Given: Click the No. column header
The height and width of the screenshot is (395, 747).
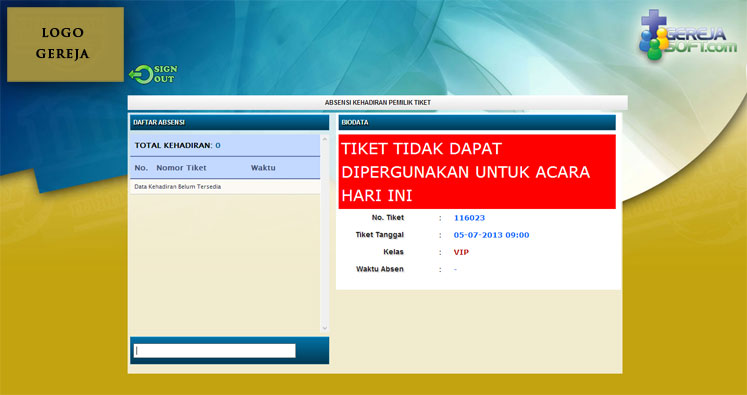Looking at the screenshot, I should tap(141, 168).
